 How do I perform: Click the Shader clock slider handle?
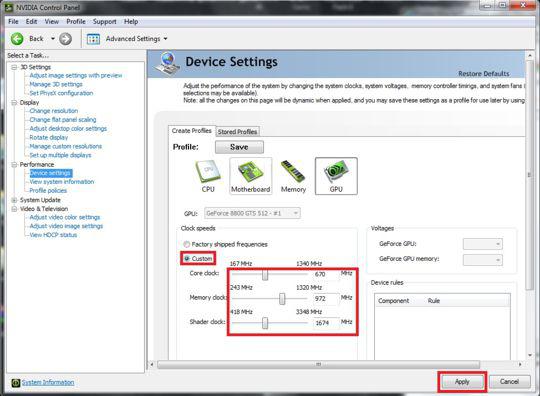tap(265, 323)
